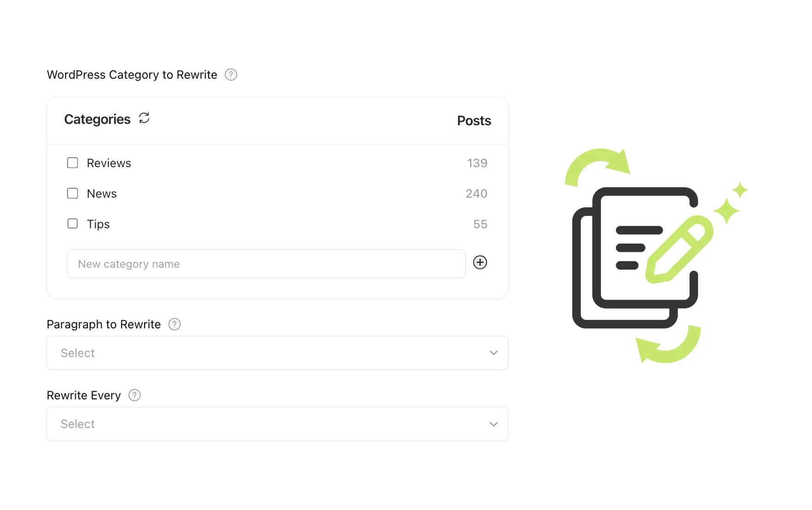812x510 pixels.
Task: Select the Tips category label
Action: click(x=98, y=224)
